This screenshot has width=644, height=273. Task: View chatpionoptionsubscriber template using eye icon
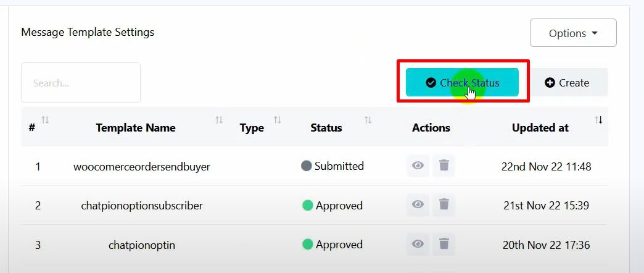418,205
